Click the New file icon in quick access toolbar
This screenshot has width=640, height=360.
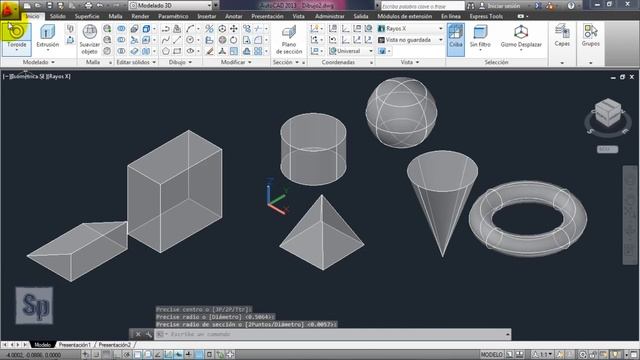[27, 6]
